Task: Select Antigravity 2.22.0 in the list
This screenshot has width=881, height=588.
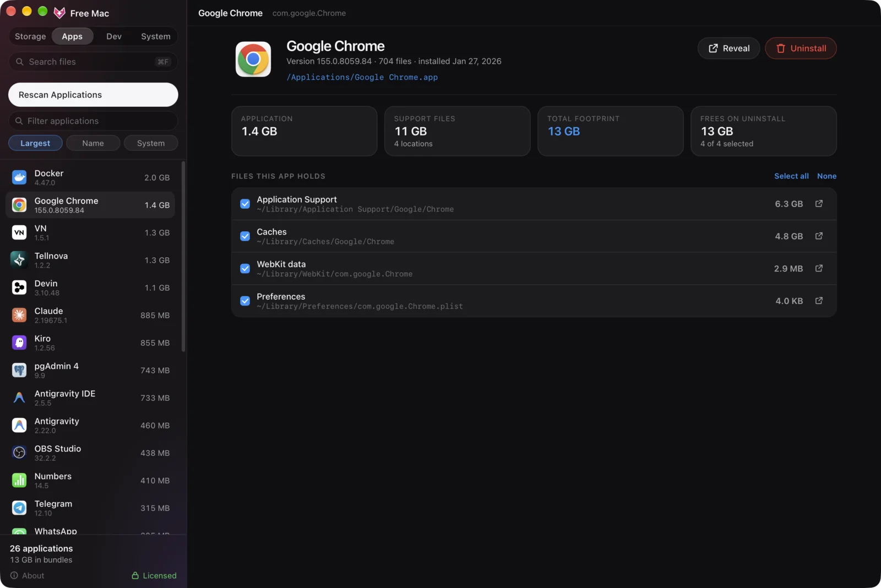Action: (x=90, y=425)
